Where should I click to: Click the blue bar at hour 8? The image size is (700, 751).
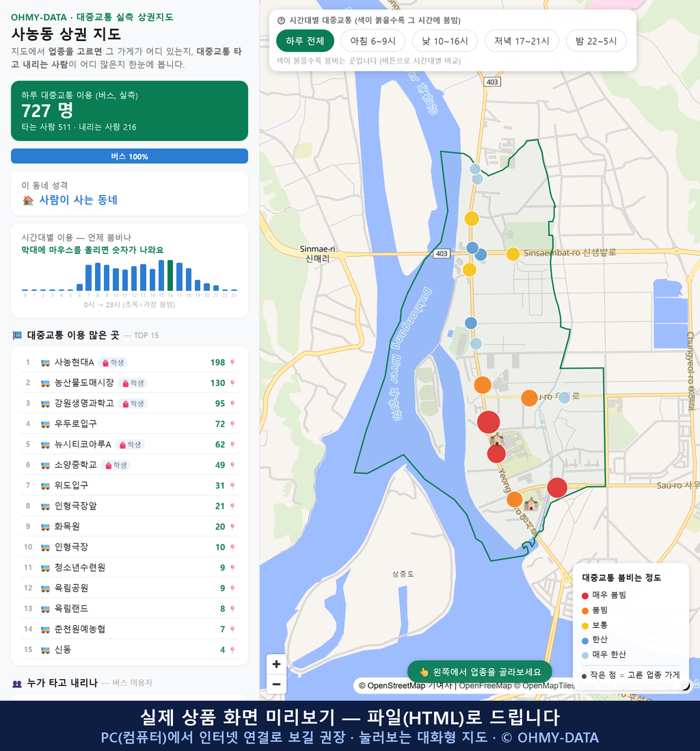tap(98, 277)
